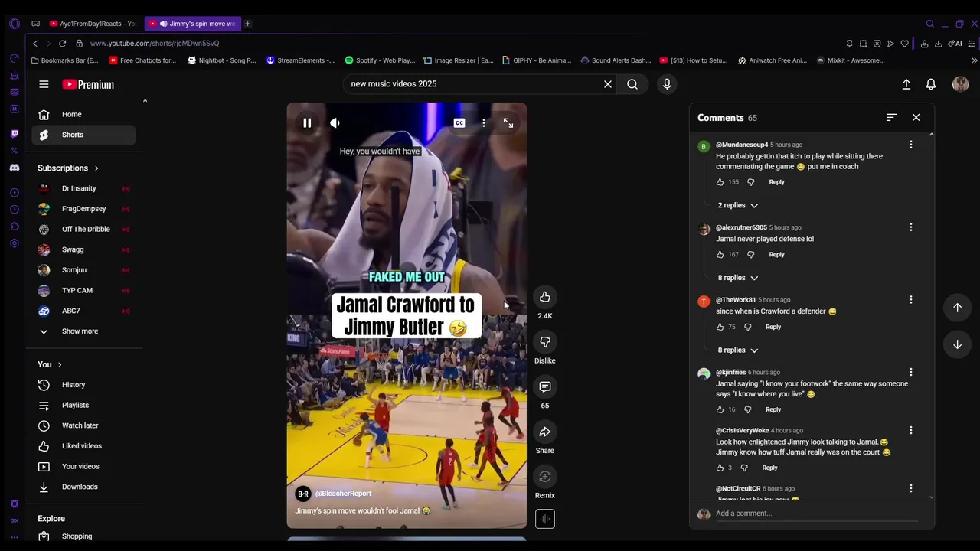Viewport: 980px width, 551px height.
Task: Close the Comments panel
Action: (x=916, y=117)
